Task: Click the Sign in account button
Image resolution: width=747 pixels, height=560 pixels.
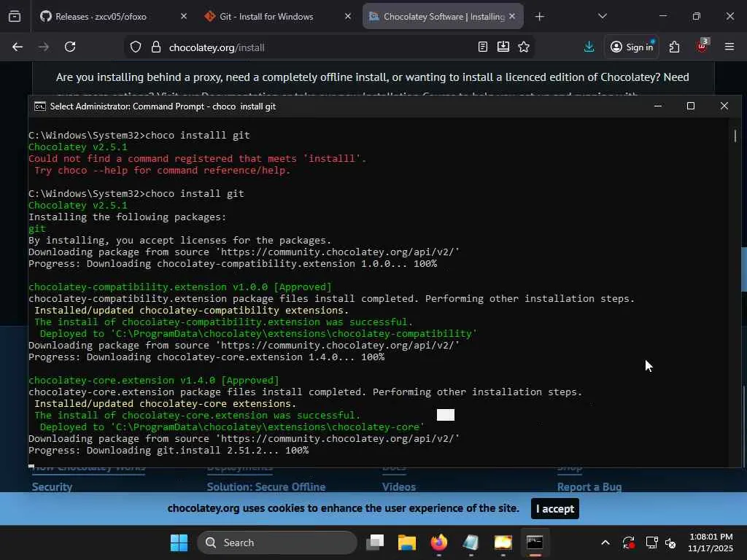Action: pos(632,47)
